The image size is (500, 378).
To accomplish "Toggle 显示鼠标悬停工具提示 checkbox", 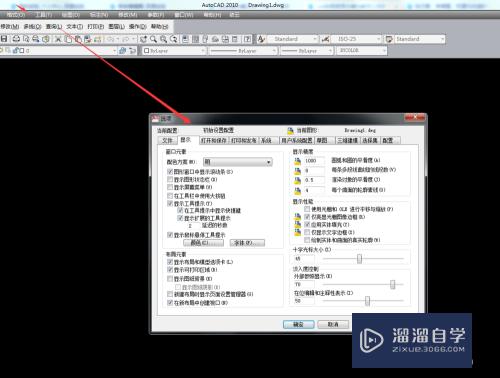I will click(170, 235).
